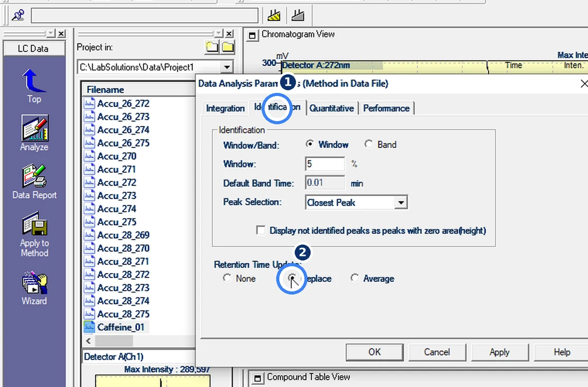588x387 pixels.
Task: Select file Accu_274
Action: click(x=117, y=208)
